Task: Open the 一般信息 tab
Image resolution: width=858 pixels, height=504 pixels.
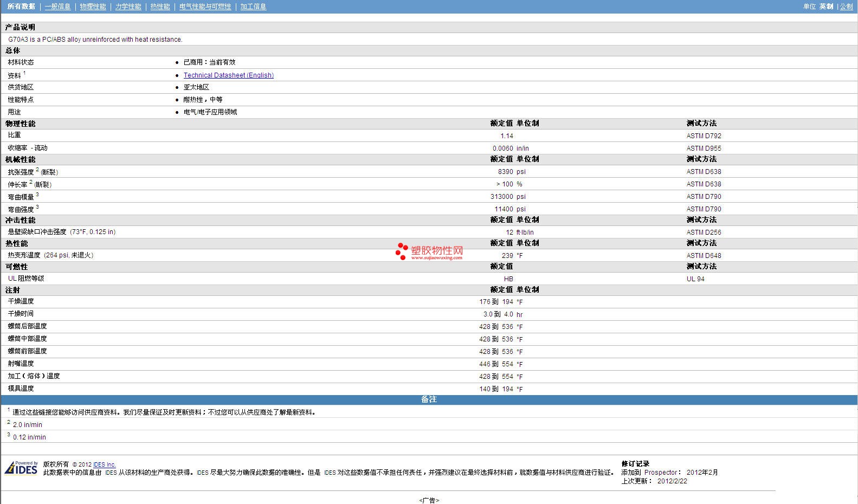Action: pyautogui.click(x=57, y=7)
